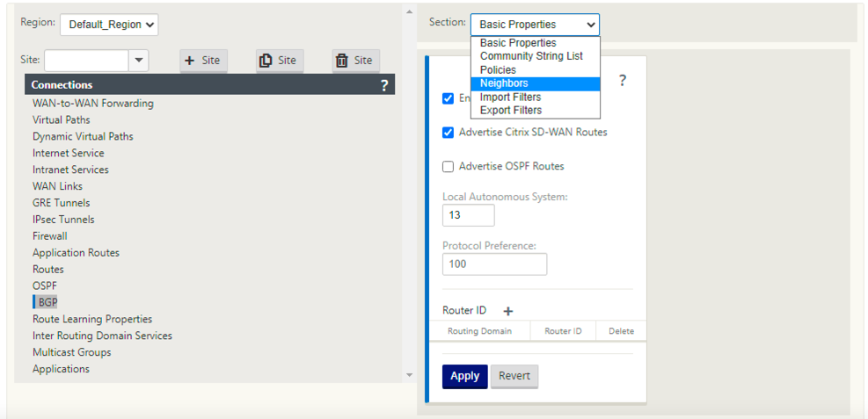Open help for the Connections panel
The width and height of the screenshot is (868, 419).
(x=384, y=85)
